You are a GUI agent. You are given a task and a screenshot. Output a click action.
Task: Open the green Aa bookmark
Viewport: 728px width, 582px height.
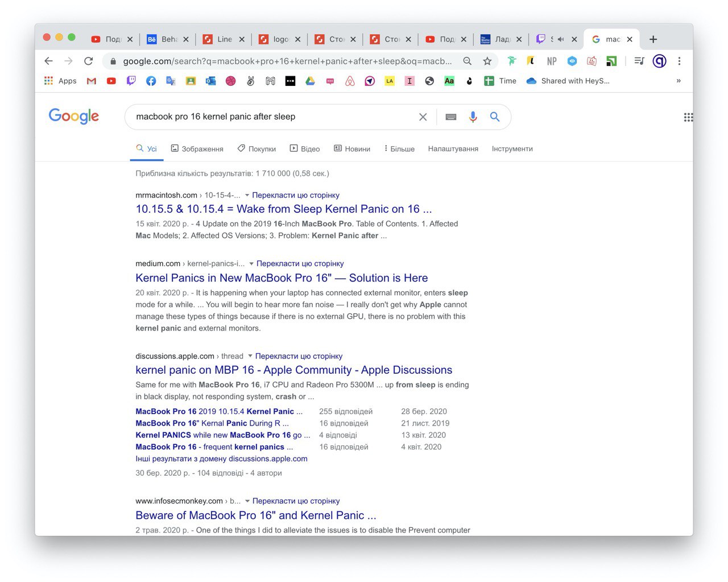(x=449, y=81)
